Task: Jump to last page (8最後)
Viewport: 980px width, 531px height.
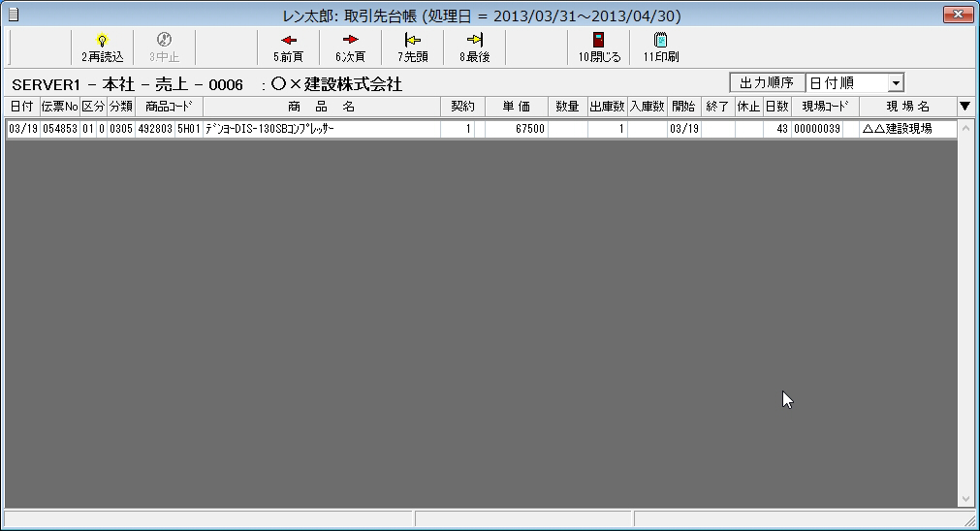Action: 474,41
